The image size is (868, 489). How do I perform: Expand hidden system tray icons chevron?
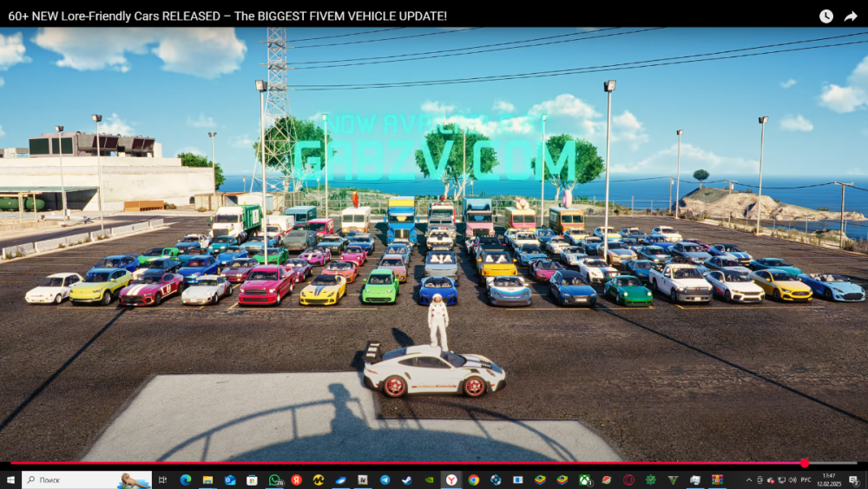click(x=749, y=480)
